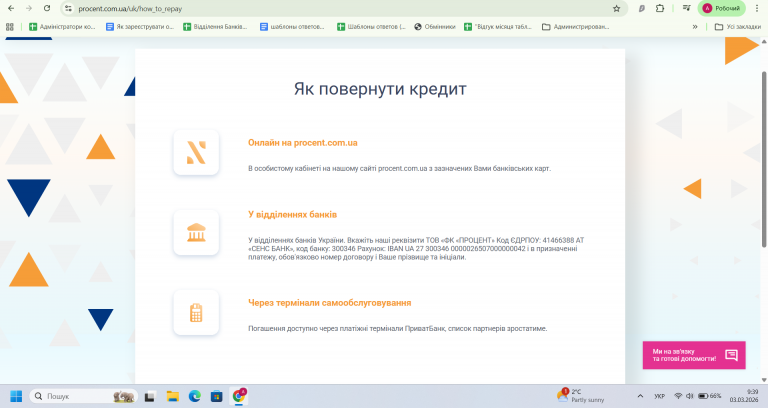Open Wi-Fi network settings in tray
Viewport: 768px width, 408px height.
[678, 396]
